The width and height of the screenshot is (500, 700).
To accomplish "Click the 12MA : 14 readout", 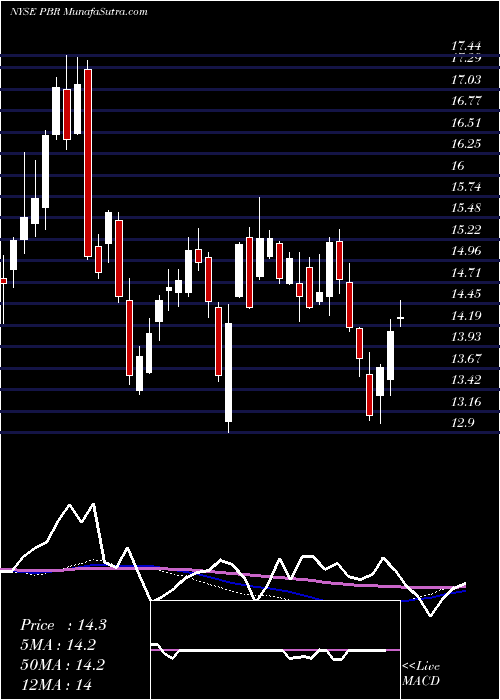I will tap(56, 684).
